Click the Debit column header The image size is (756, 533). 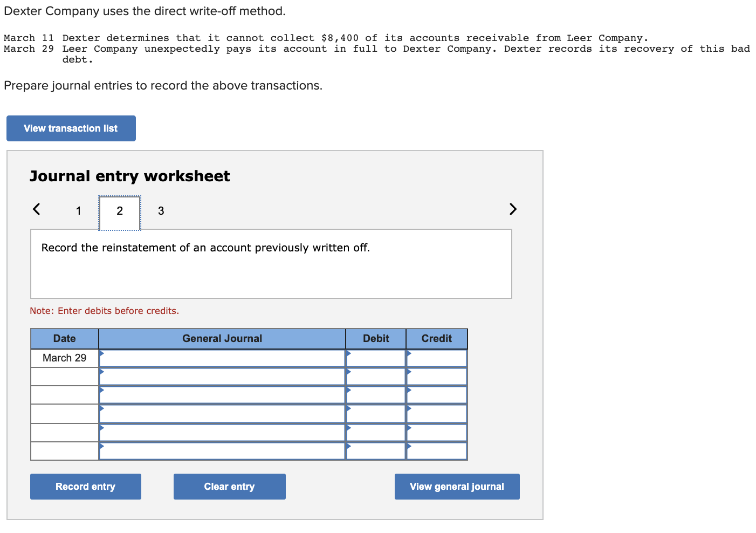click(376, 339)
